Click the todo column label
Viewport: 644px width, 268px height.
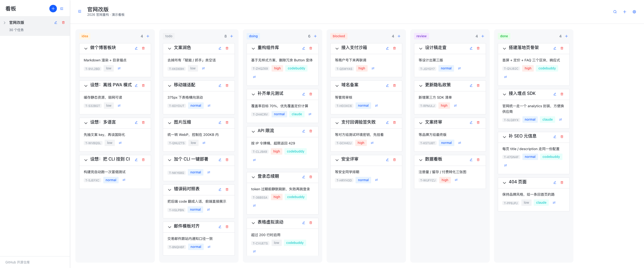click(x=169, y=36)
